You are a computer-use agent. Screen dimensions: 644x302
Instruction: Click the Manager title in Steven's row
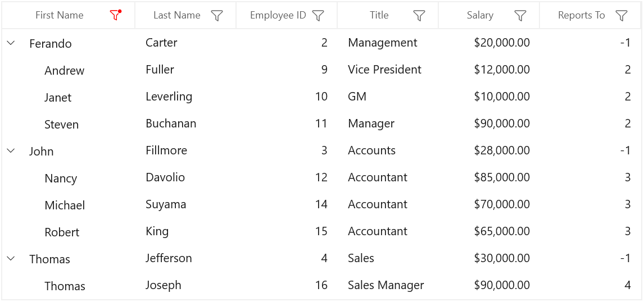371,123
